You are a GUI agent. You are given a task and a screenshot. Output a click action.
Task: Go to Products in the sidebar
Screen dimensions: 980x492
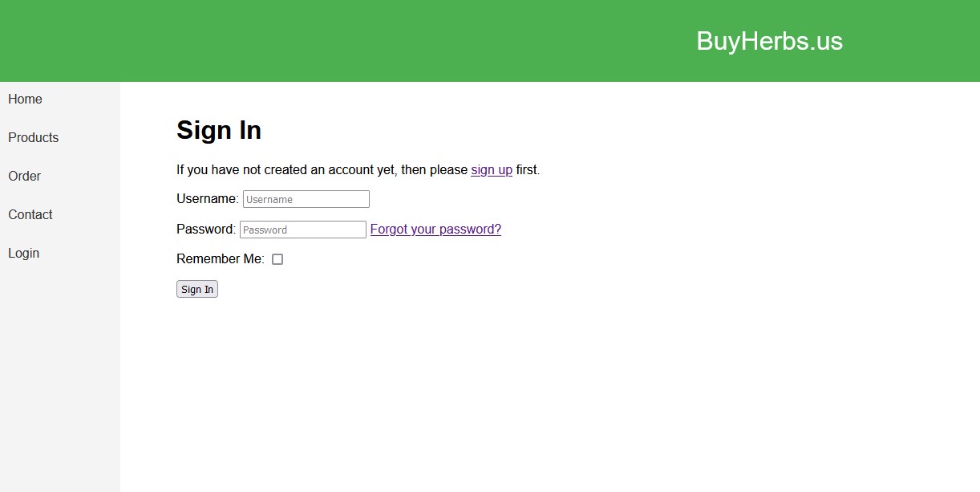point(33,138)
